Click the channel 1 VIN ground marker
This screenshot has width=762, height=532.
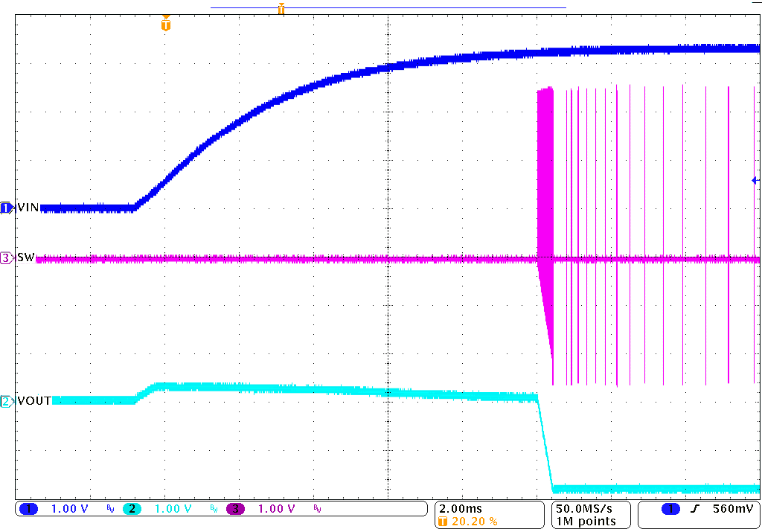coord(7,208)
